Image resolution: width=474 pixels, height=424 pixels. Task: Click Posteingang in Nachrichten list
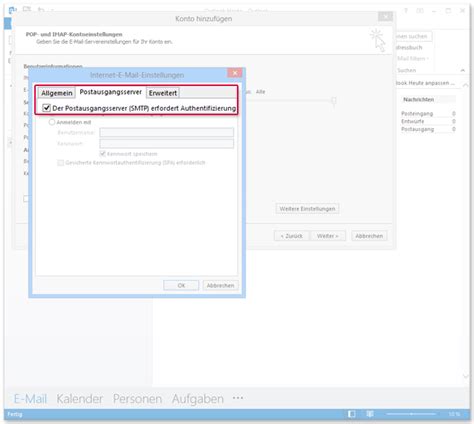tap(417, 113)
